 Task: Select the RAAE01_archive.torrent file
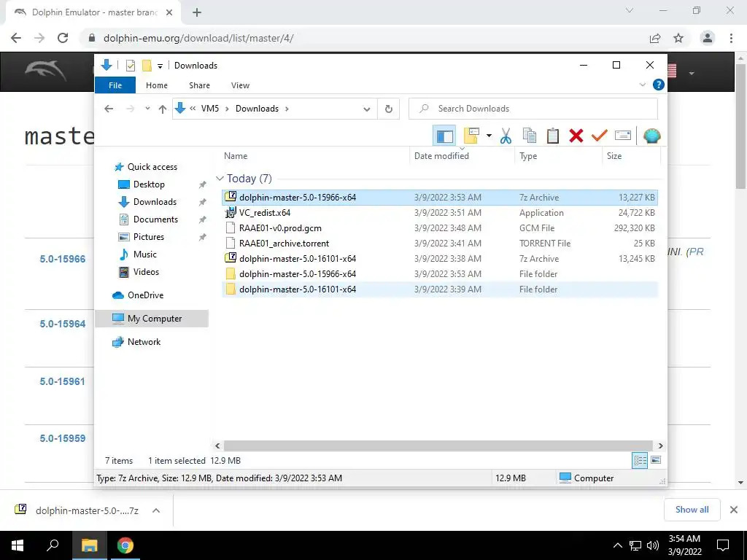coord(440,243)
